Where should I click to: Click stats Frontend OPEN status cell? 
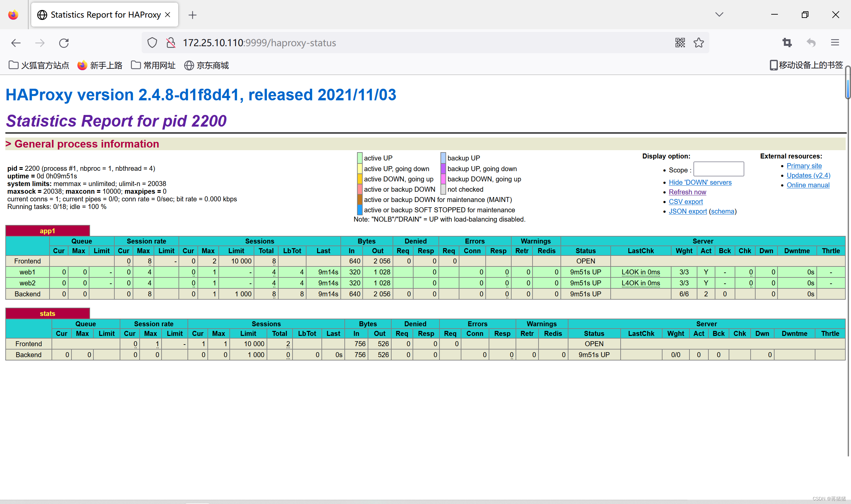pos(594,344)
